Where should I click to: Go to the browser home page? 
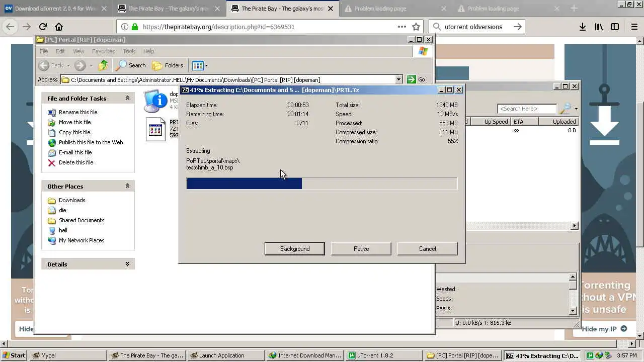point(59,27)
